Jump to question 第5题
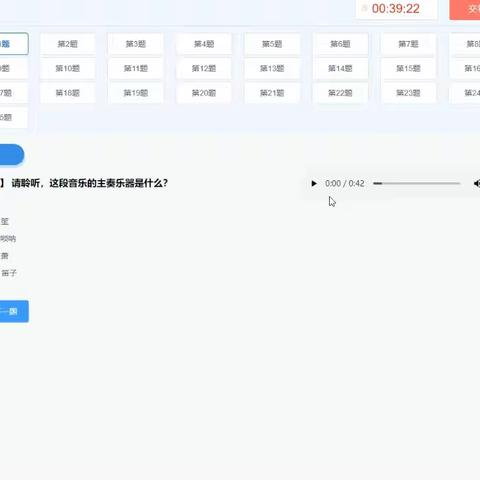This screenshot has width=480, height=480. (x=272, y=44)
